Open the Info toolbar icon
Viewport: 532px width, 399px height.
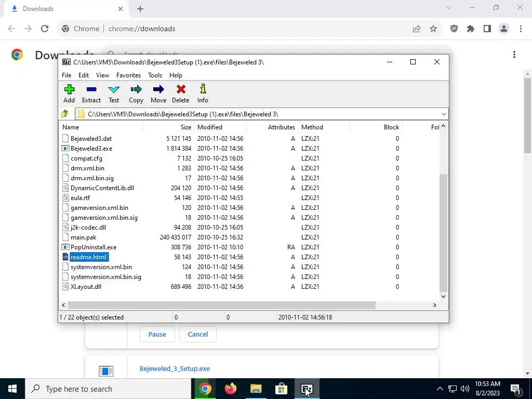click(203, 89)
